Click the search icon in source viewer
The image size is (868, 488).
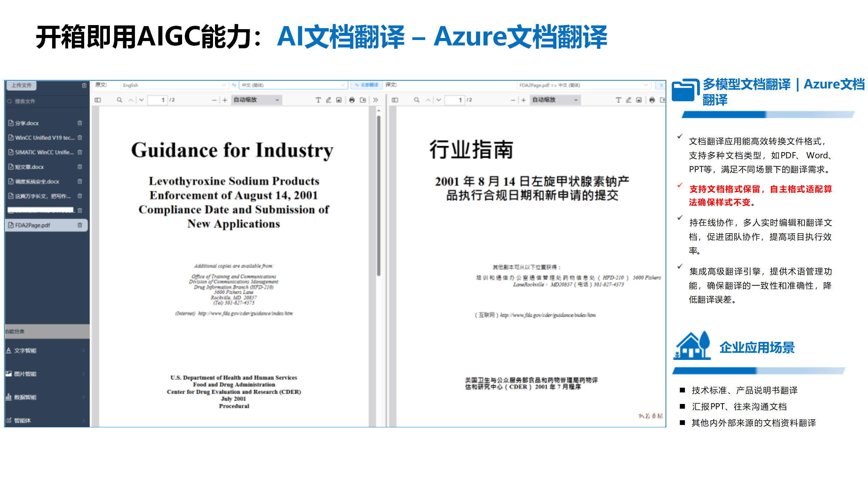click(119, 100)
